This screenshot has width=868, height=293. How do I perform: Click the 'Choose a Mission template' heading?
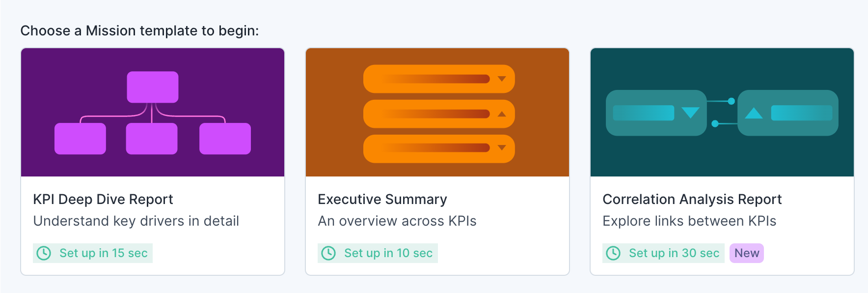pos(139,30)
